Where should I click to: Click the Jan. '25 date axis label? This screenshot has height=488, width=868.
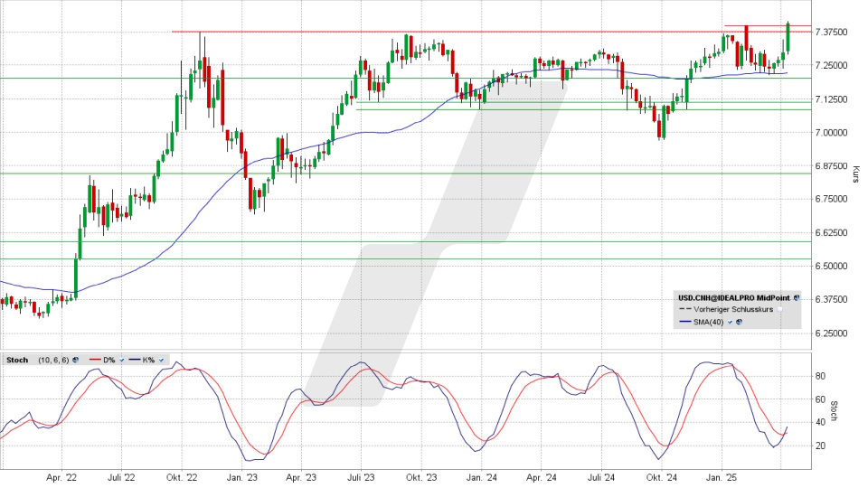(722, 477)
